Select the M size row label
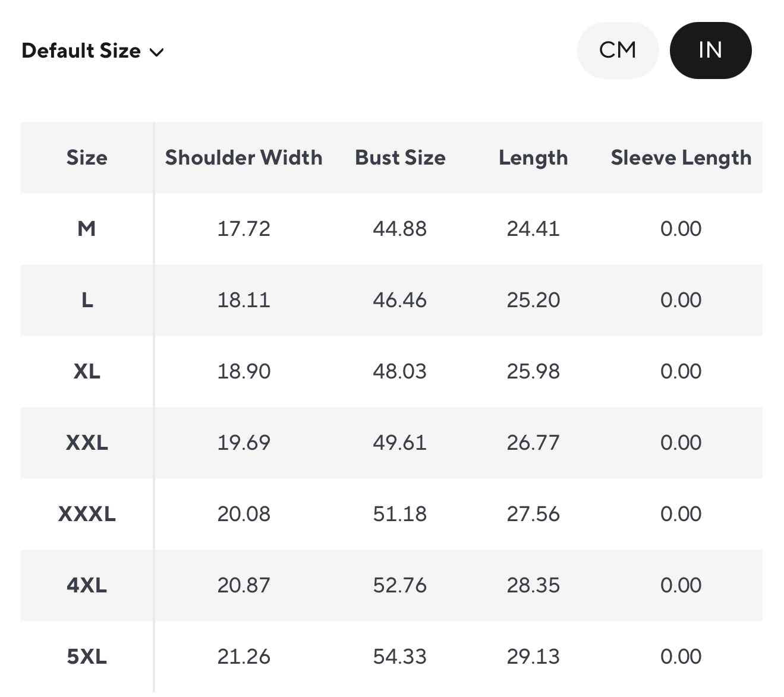Viewport: 784px width, 697px height. 87,229
